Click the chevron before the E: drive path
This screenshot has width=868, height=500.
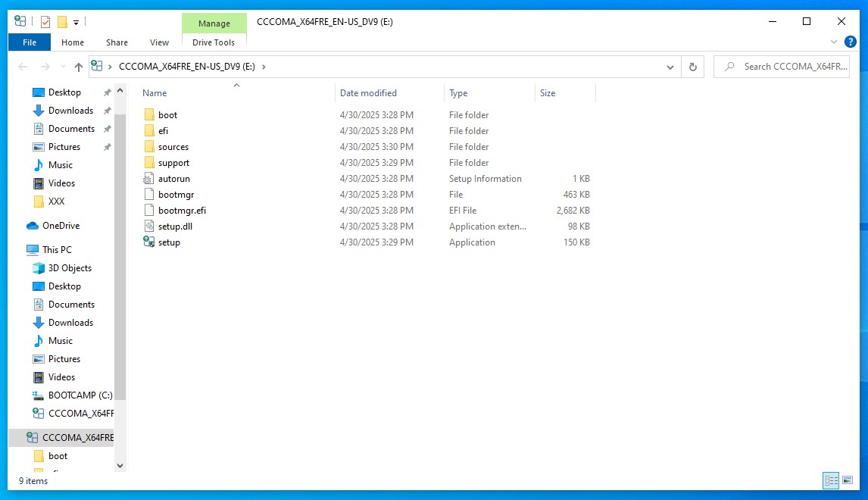[110, 67]
